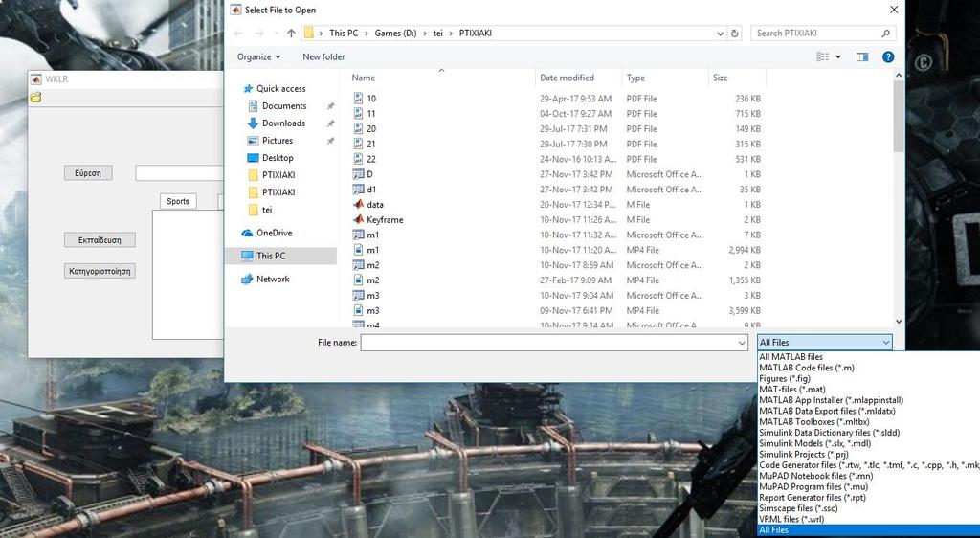Expand the address bar history dropdown

[x=720, y=34]
